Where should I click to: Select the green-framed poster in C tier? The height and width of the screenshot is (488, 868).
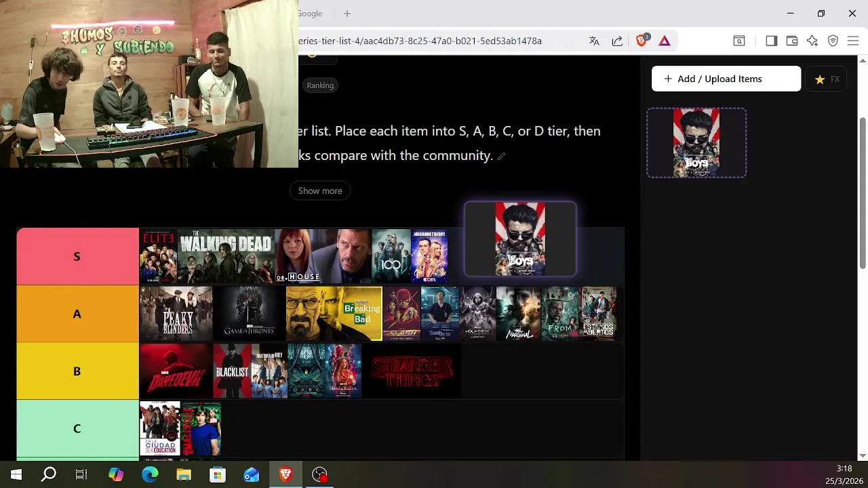201,428
